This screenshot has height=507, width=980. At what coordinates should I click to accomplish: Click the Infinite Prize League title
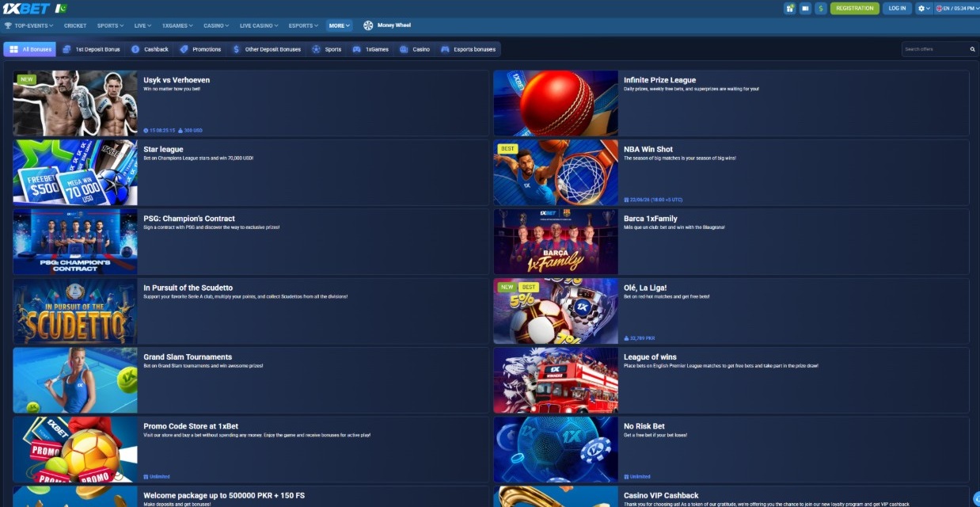659,80
